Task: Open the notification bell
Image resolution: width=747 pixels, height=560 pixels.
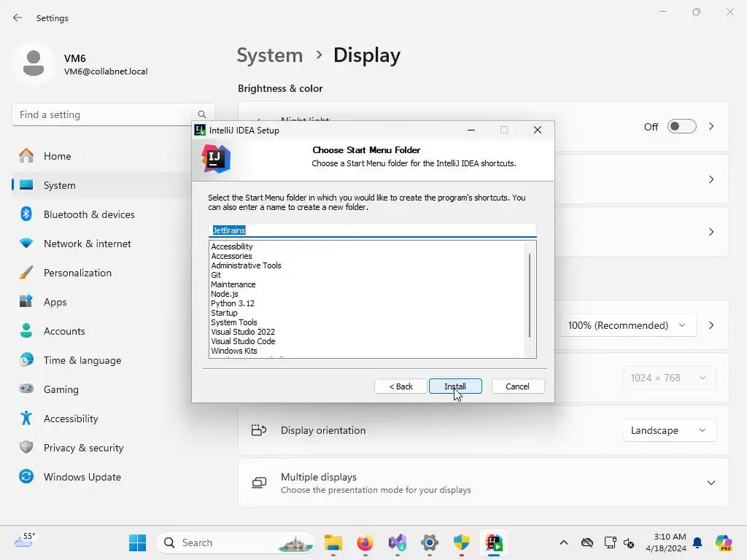Action: [697, 542]
